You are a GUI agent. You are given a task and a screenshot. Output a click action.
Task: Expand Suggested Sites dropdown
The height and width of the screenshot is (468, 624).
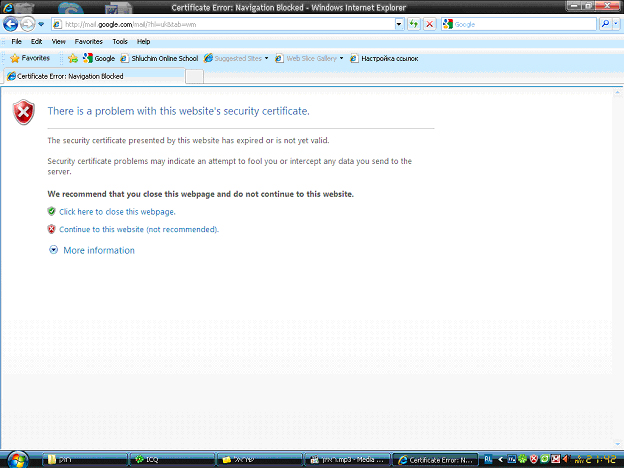click(x=266, y=58)
